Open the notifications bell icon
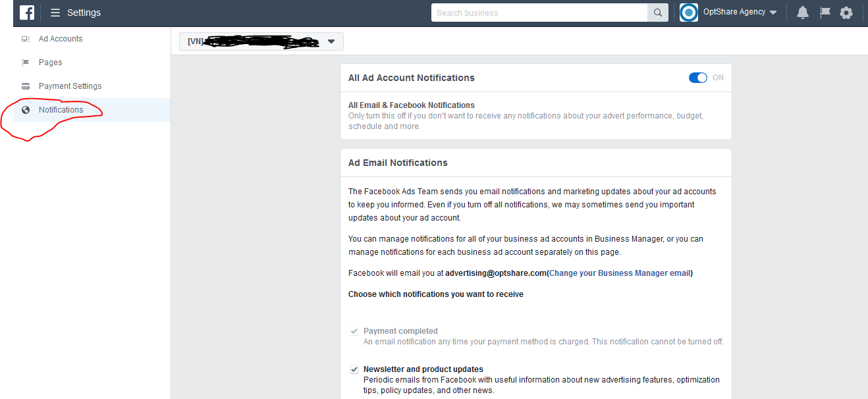Viewport: 868px width, 399px height. click(803, 13)
